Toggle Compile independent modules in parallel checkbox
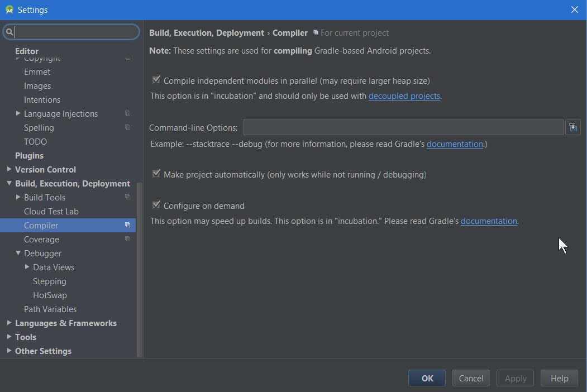This screenshot has width=587, height=392. pyautogui.click(x=156, y=80)
